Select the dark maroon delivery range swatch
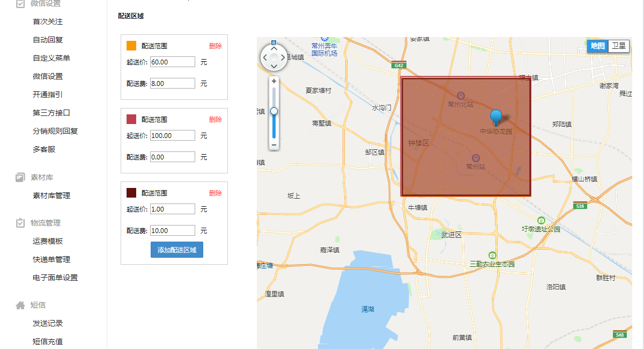The width and height of the screenshot is (644, 349). (x=131, y=193)
